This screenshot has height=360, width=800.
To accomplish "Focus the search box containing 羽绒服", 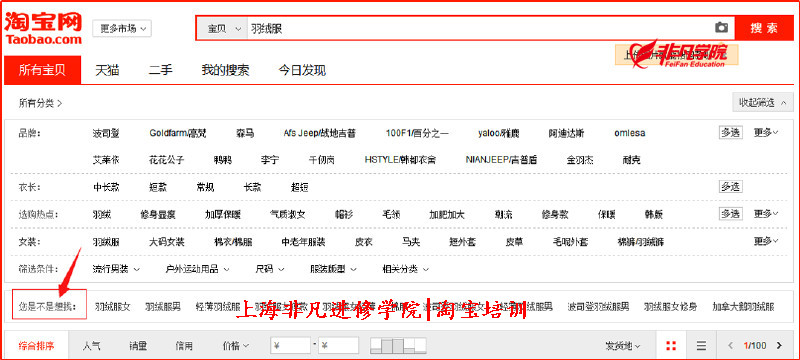I will click(480, 29).
